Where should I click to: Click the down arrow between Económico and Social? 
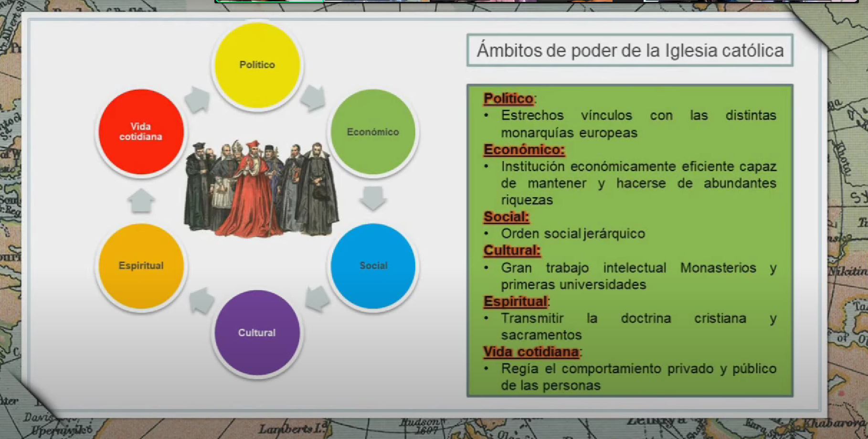tap(373, 198)
